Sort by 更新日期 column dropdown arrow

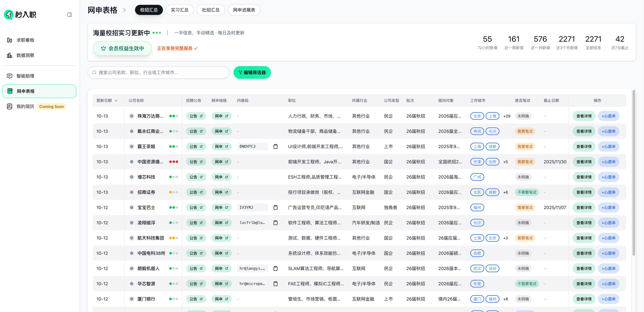[x=116, y=101]
